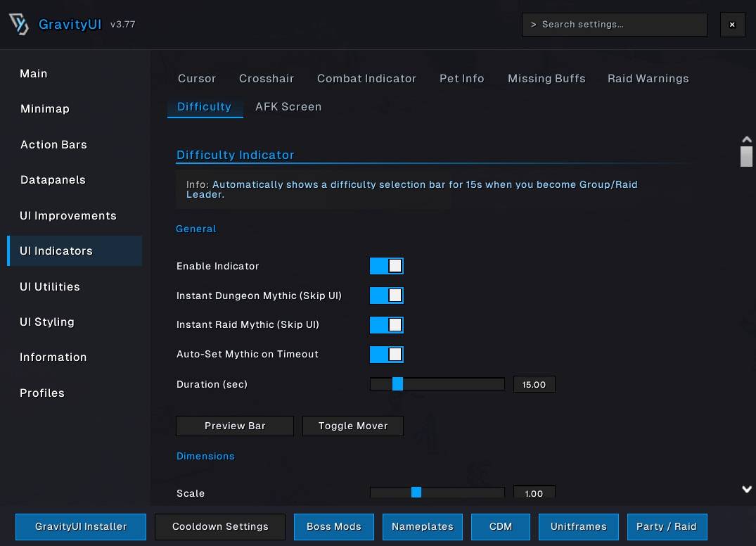The image size is (756, 546).
Task: Toggle Instant Raid Mythic (Skip UI)
Action: [386, 324]
